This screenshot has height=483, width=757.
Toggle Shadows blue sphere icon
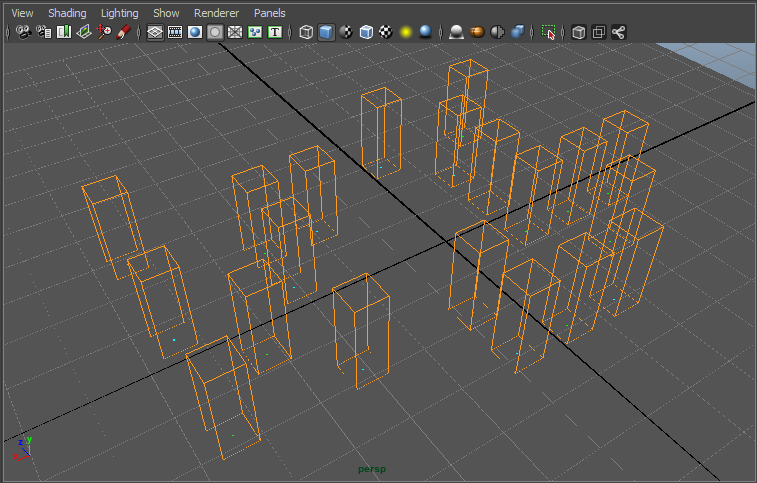pyautogui.click(x=425, y=32)
